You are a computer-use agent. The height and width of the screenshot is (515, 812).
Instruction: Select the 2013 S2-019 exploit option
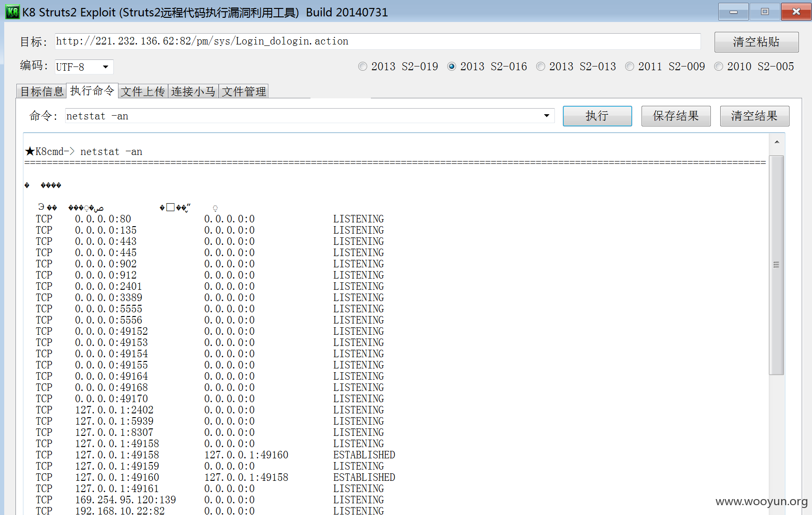tap(398, 66)
